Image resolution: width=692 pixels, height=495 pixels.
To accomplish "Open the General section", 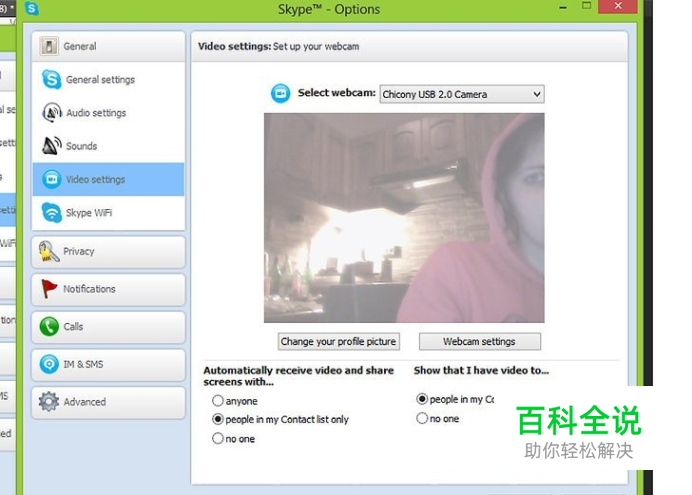I will coord(109,46).
